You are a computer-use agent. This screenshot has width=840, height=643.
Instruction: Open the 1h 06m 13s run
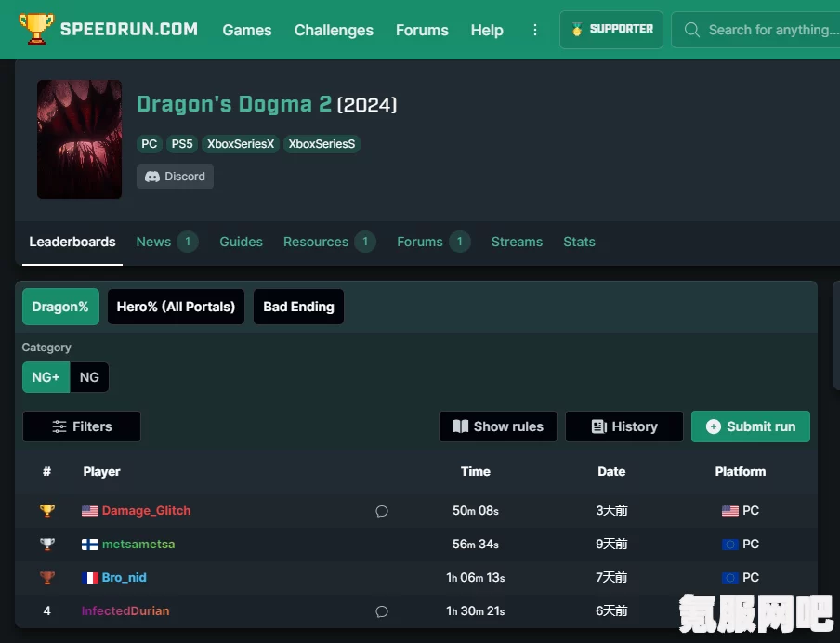pos(475,578)
